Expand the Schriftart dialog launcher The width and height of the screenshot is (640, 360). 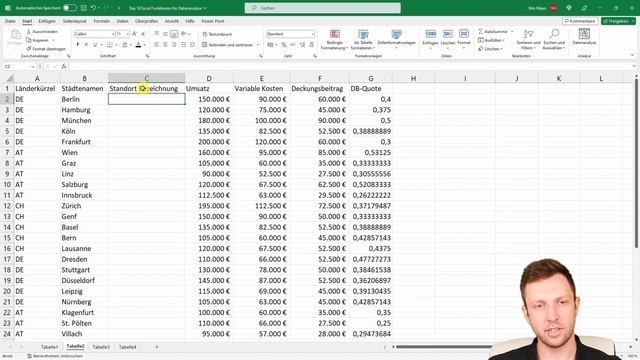pos(147,56)
